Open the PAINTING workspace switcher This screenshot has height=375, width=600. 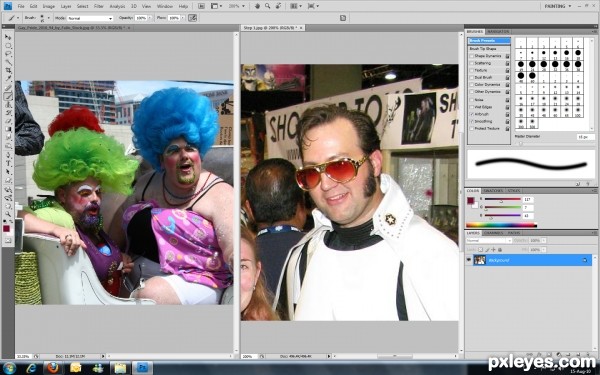pyautogui.click(x=558, y=6)
